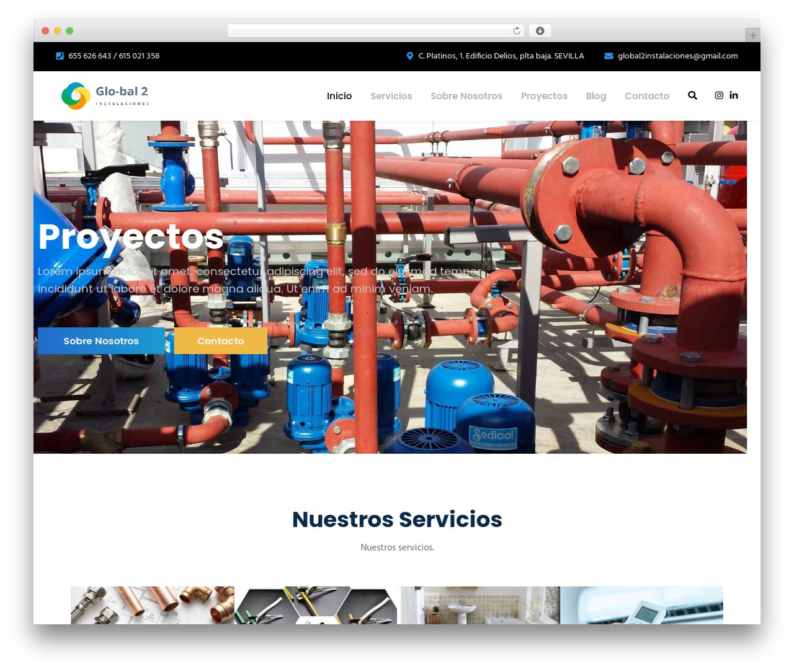
Task: Click the blue Sobre Nosotros button
Action: click(x=101, y=341)
